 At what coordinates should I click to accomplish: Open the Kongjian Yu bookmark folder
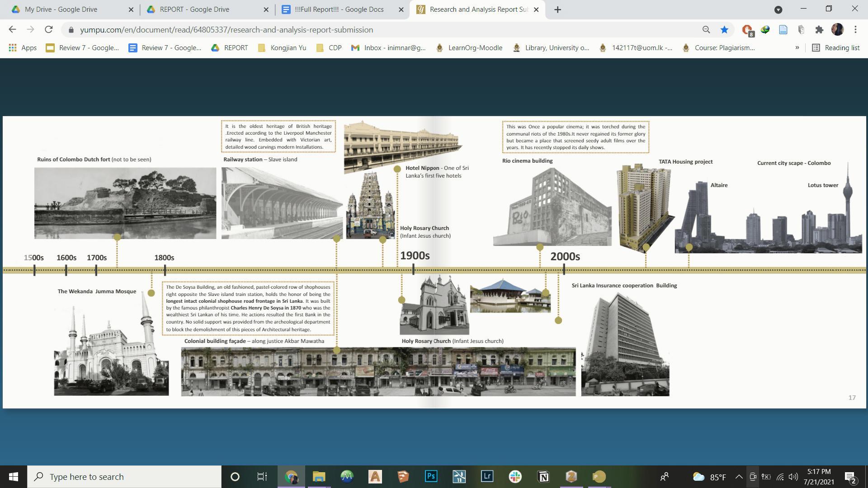(x=282, y=48)
